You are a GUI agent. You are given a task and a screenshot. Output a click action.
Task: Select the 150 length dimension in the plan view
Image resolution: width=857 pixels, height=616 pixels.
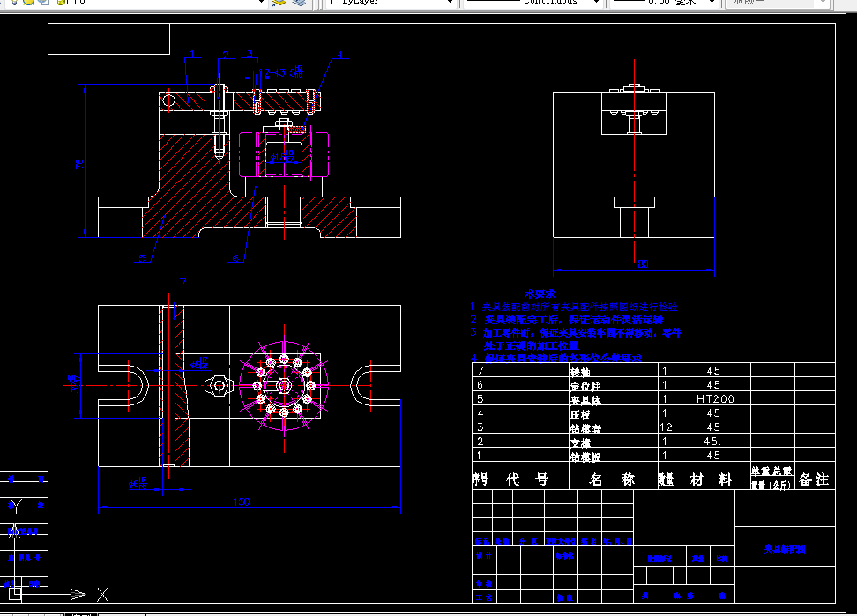pos(242,501)
